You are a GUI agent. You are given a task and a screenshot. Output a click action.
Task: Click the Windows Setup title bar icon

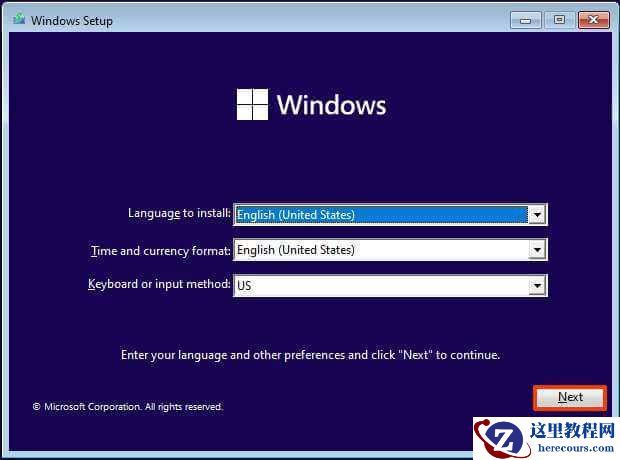(19, 19)
